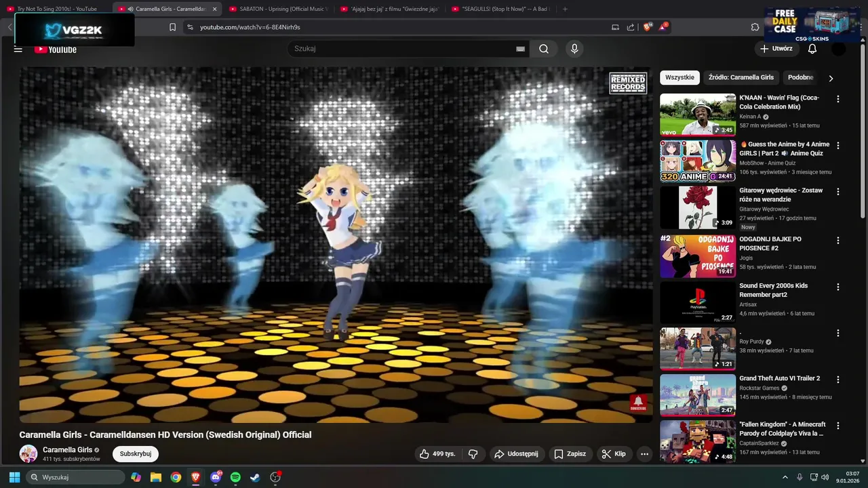Go to the YouTube home logo

click(56, 49)
